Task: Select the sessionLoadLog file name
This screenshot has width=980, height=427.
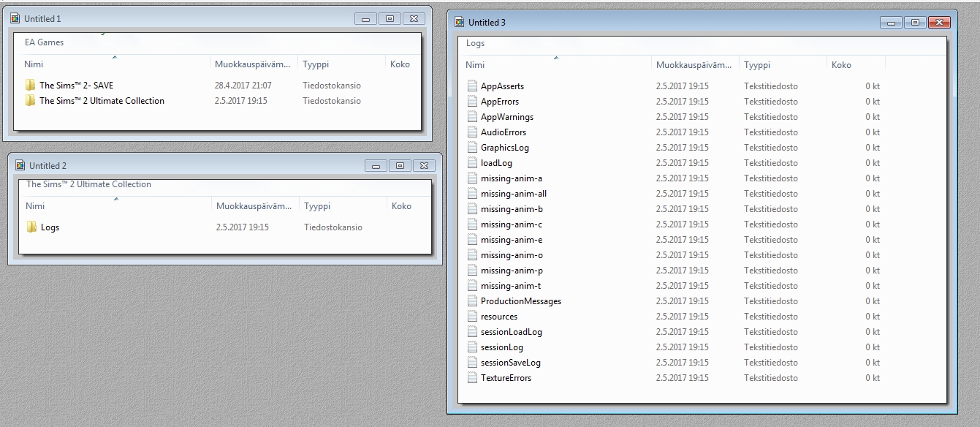Action: point(511,332)
